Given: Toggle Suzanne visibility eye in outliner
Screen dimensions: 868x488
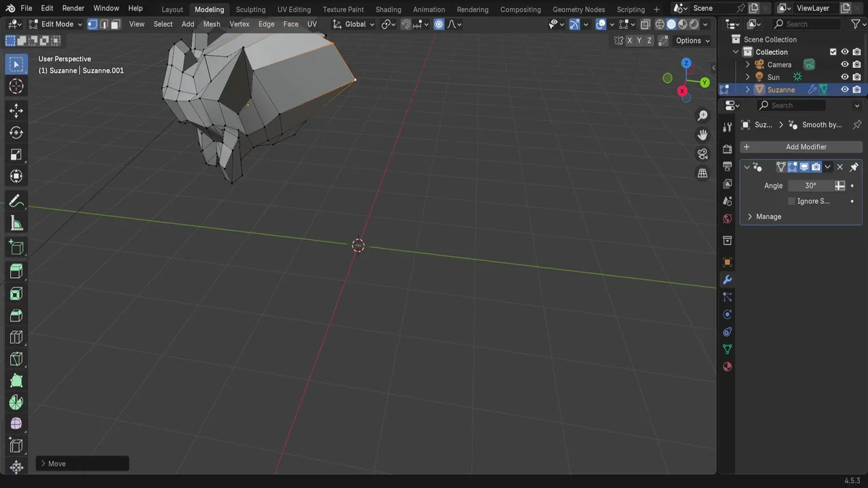Looking at the screenshot, I should point(845,89).
